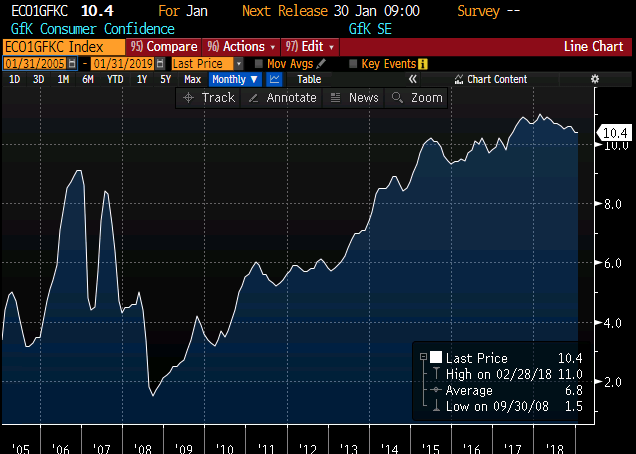Click the EC01GFKC Index security field

pos(64,47)
